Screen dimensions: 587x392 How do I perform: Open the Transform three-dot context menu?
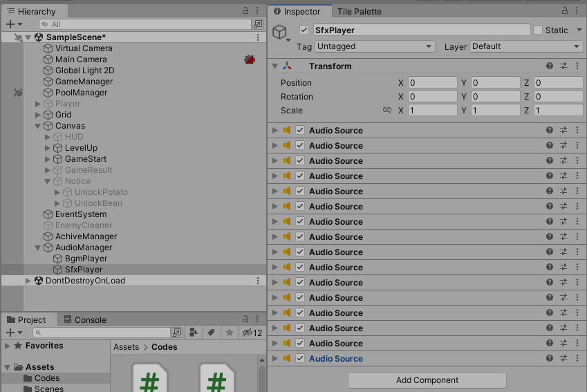pos(577,66)
